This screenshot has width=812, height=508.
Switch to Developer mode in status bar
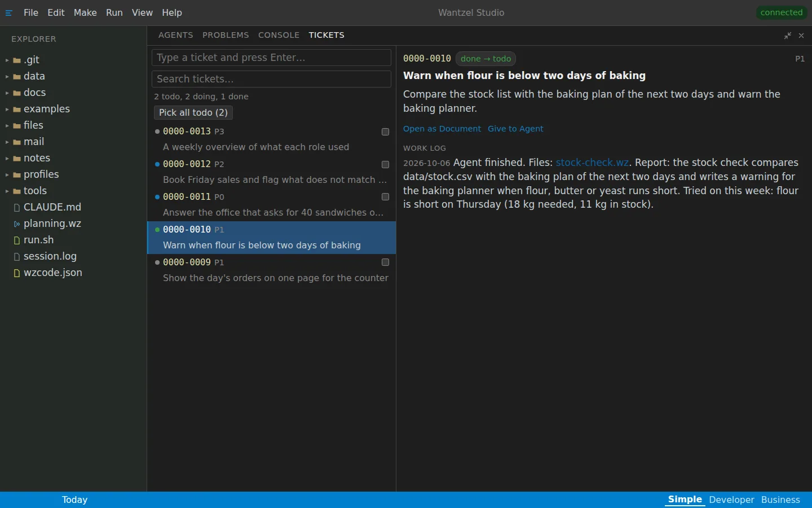731,500
